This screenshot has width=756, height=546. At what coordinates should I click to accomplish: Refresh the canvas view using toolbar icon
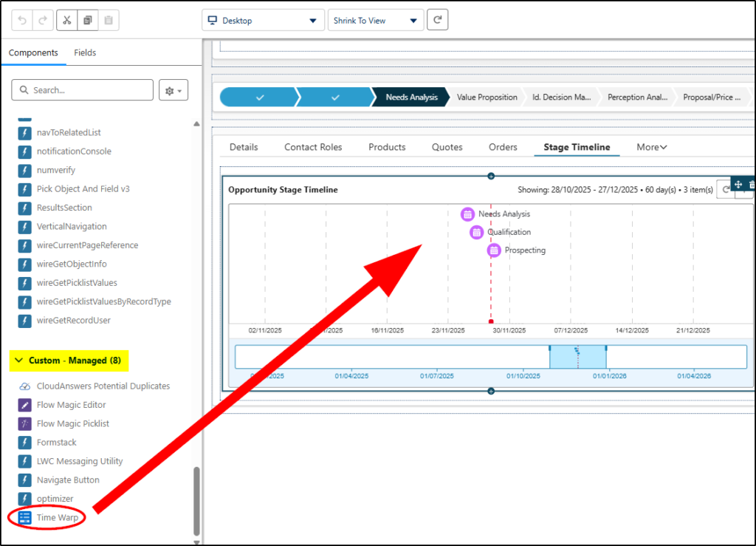pos(437,21)
